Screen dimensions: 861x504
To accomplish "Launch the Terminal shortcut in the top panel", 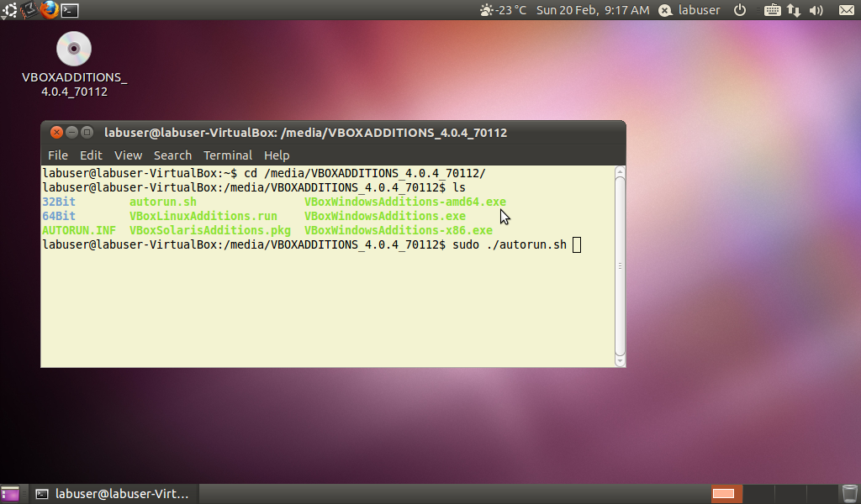I will pos(70,10).
